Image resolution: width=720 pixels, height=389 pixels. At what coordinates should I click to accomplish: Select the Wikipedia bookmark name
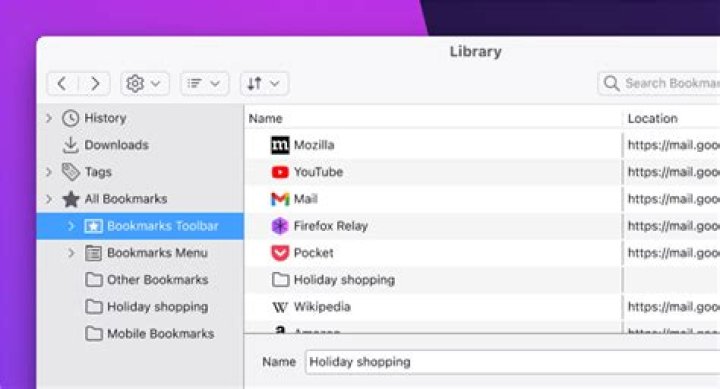click(322, 307)
